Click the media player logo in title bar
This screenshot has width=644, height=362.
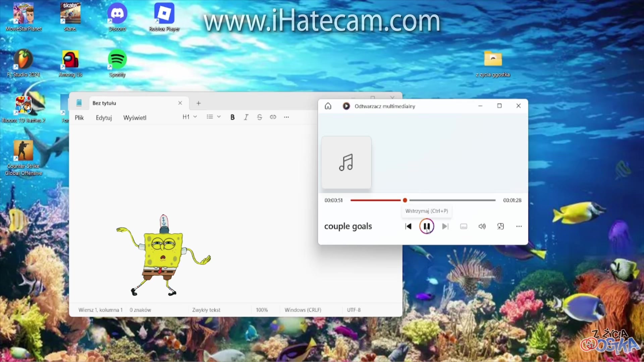click(346, 106)
